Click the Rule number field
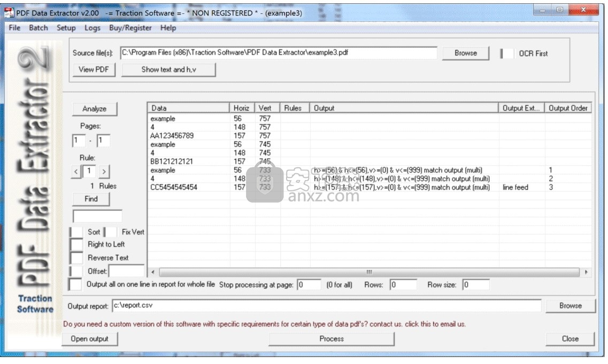608x364 pixels. [90, 171]
